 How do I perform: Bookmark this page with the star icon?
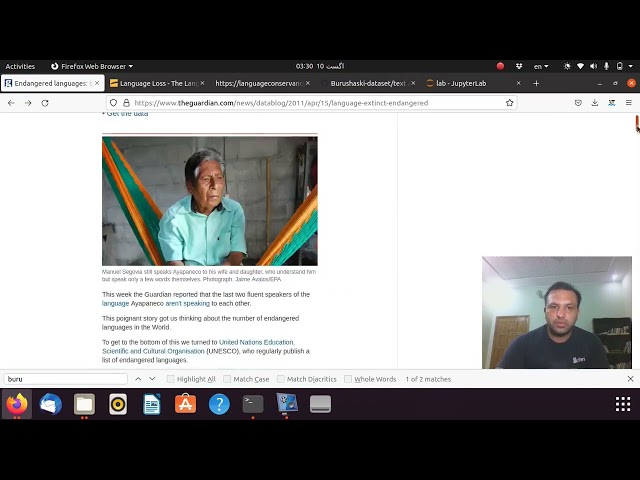(x=509, y=103)
